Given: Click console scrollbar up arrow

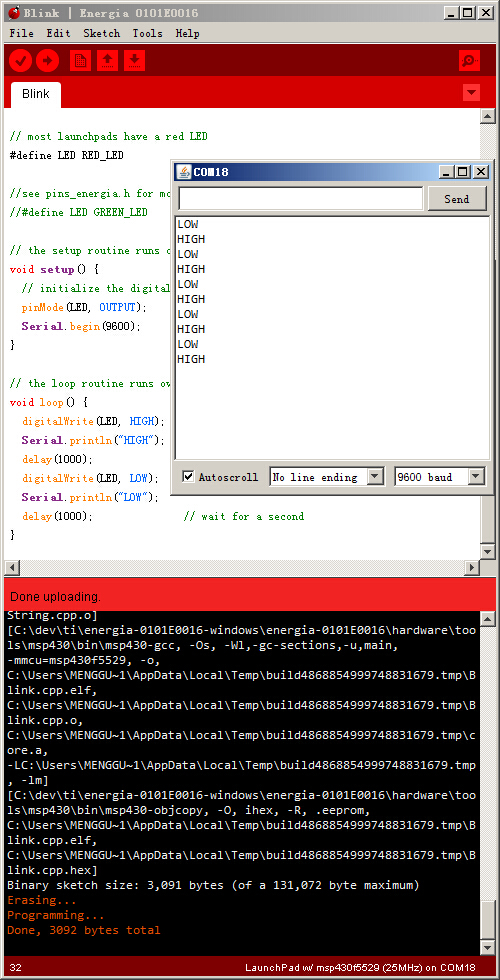Looking at the screenshot, I should pyautogui.click(x=488, y=619).
